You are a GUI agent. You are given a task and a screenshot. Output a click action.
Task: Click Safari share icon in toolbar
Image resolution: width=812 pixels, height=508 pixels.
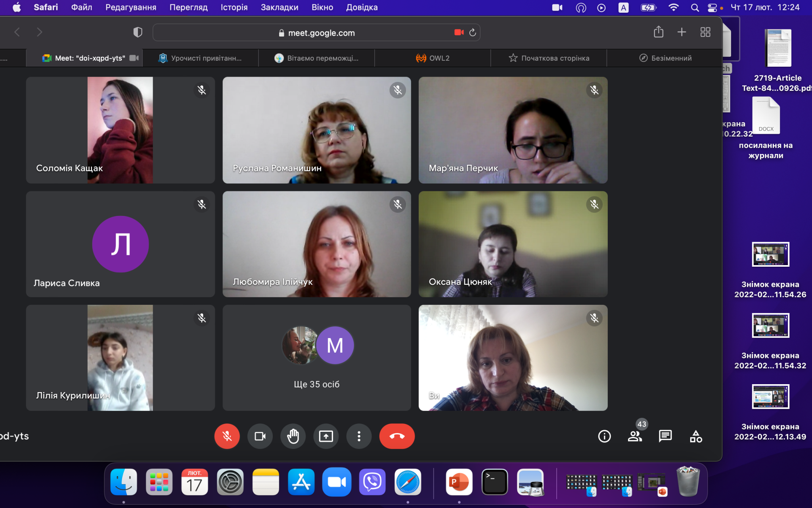[659, 32]
